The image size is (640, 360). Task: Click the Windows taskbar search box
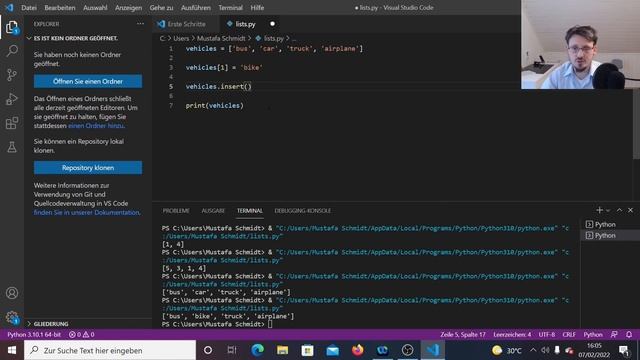pos(110,350)
